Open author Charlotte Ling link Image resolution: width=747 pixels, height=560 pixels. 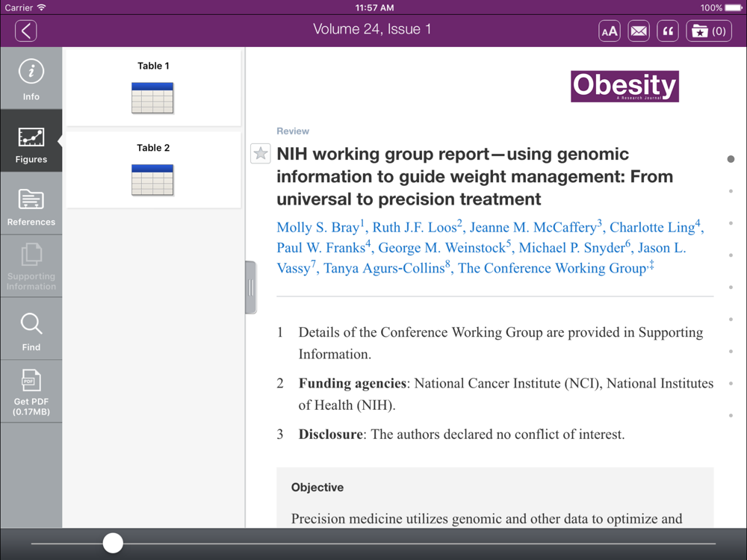pos(655,227)
